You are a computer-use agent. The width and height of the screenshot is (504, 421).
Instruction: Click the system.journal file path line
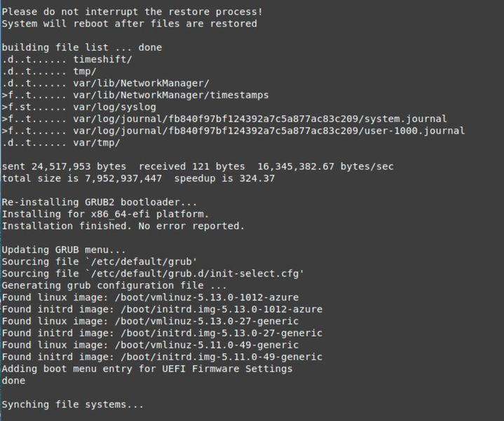pos(259,119)
